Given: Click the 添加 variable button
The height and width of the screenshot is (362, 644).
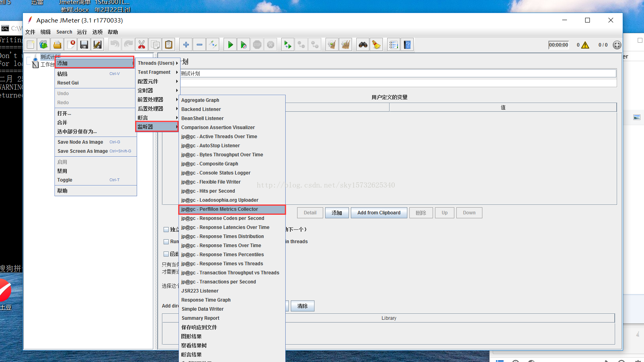Looking at the screenshot, I should click(x=337, y=213).
